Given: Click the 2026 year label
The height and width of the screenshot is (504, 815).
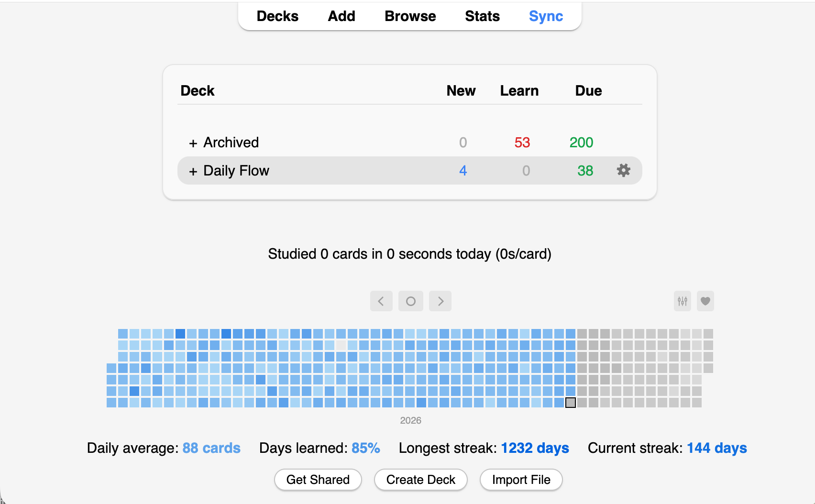Looking at the screenshot, I should click(x=410, y=420).
